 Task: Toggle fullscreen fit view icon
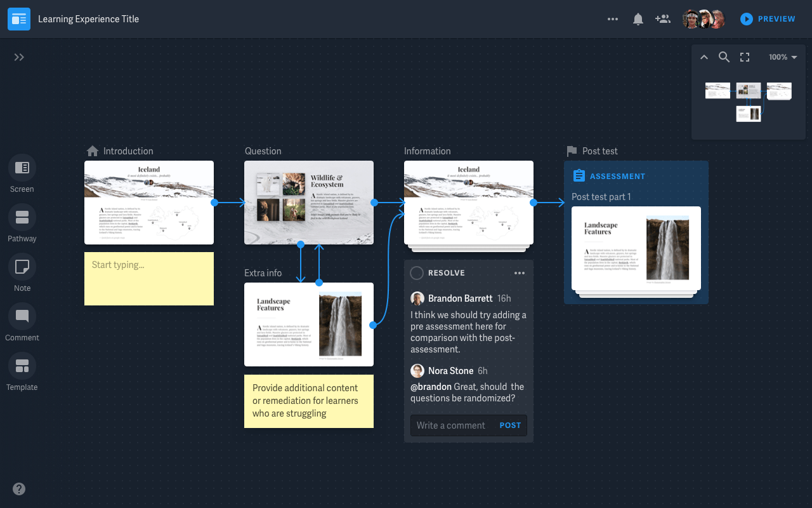pos(745,57)
